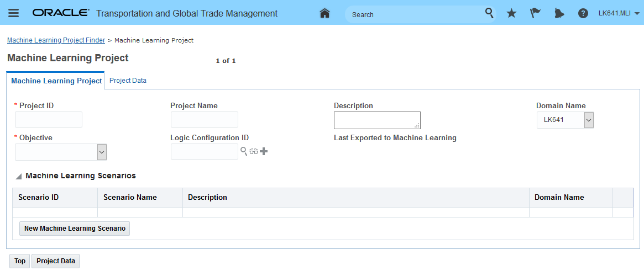Open the flags icon in header

coord(535,13)
